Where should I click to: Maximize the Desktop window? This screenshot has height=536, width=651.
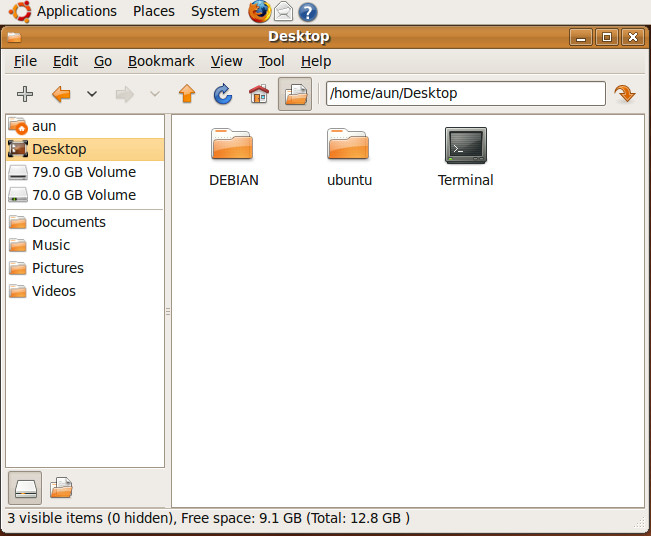tap(607, 37)
